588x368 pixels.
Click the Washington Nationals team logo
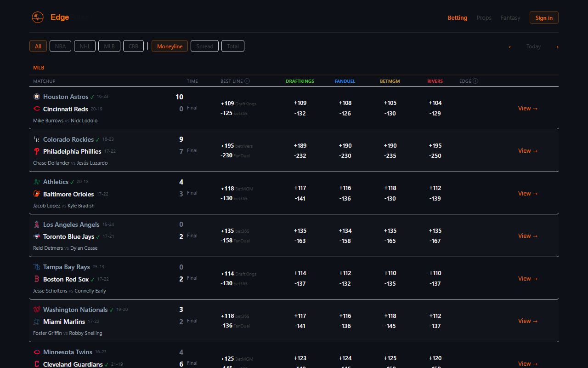click(x=37, y=310)
